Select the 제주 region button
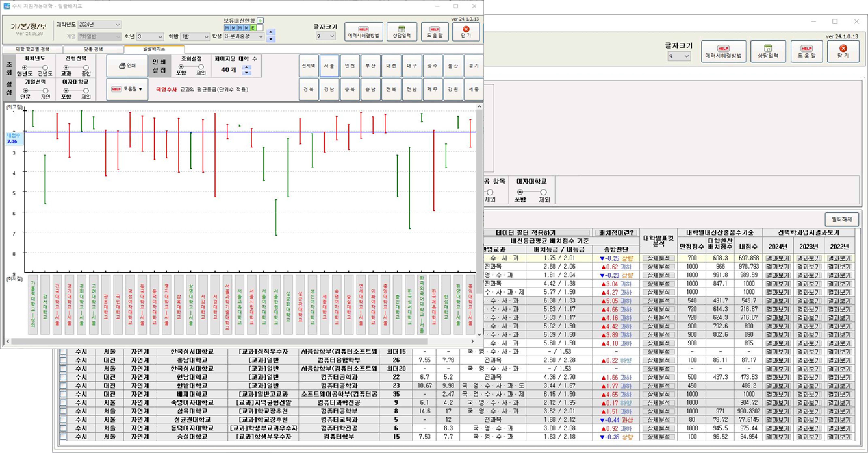This screenshot has height=453, width=868. 432,89
